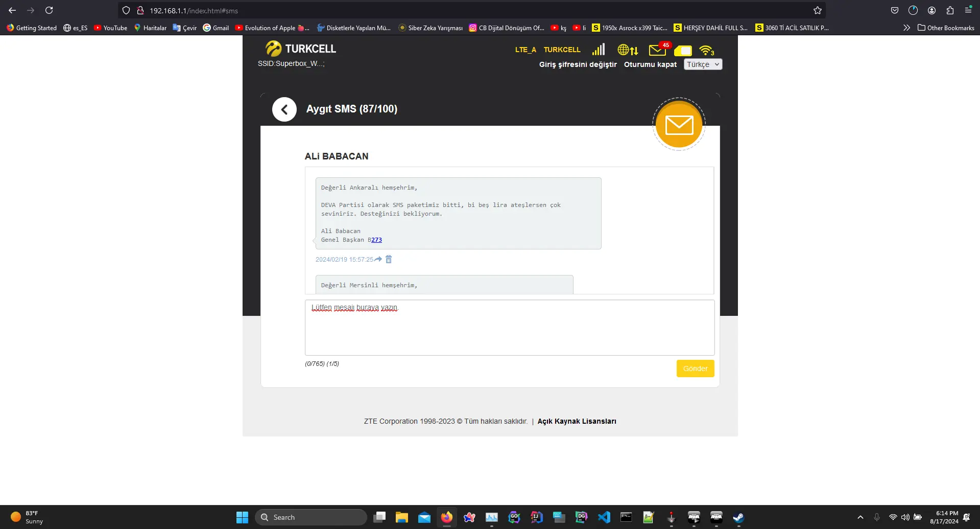Open the unread messages envelope icon showing 45
Screen dimensions: 980x529
click(x=658, y=50)
